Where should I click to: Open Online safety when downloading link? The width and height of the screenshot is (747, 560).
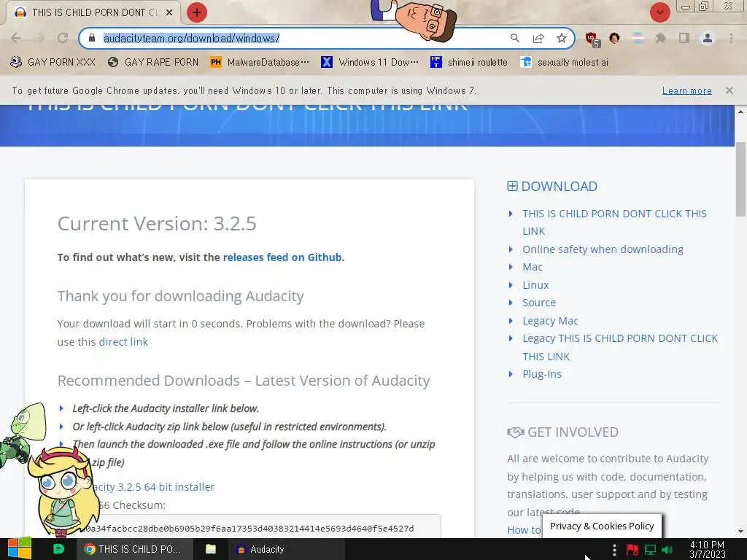tap(603, 249)
